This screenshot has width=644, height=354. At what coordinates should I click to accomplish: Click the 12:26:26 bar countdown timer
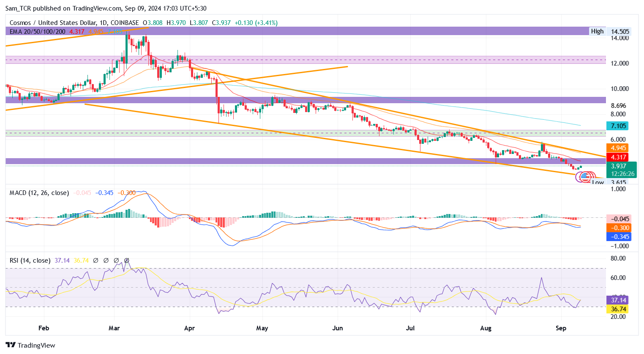(x=622, y=174)
